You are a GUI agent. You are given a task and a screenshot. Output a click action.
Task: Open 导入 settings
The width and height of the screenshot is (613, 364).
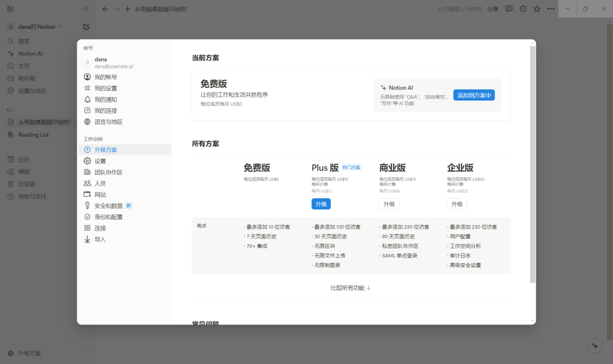[125, 239]
